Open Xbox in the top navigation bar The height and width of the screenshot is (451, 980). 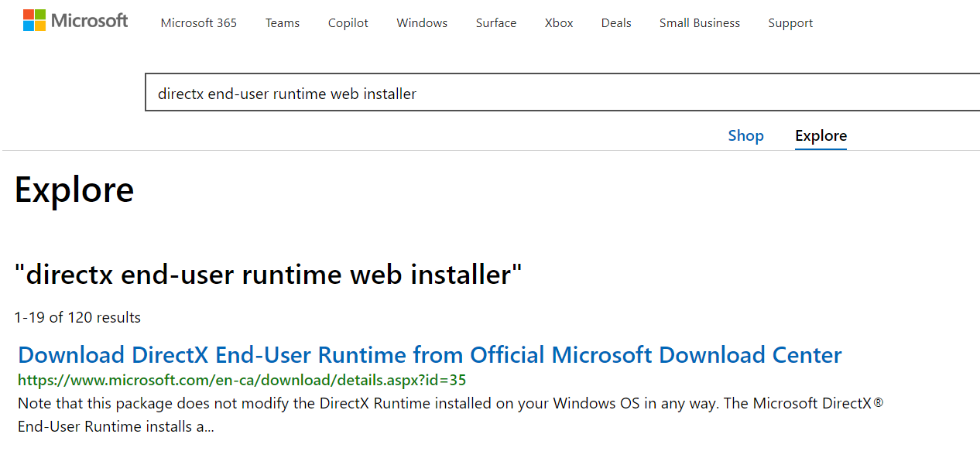(x=559, y=23)
